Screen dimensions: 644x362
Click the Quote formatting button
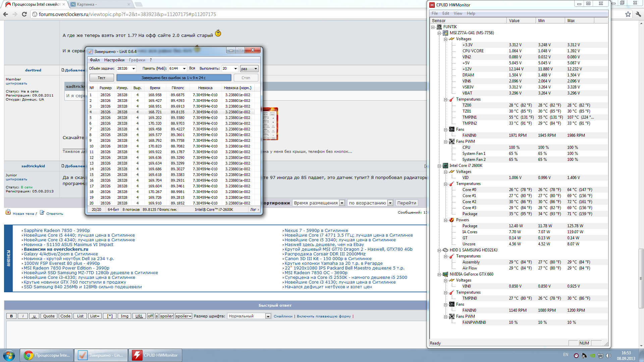click(49, 316)
